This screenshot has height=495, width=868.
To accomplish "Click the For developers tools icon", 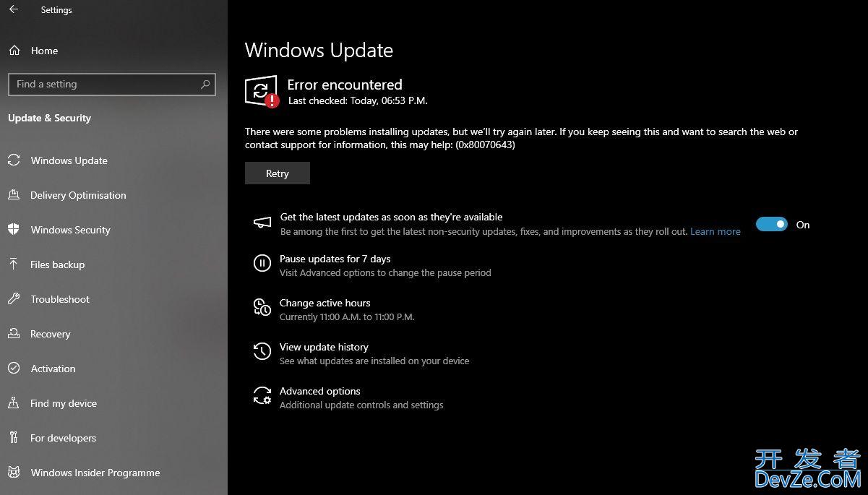I will (14, 438).
